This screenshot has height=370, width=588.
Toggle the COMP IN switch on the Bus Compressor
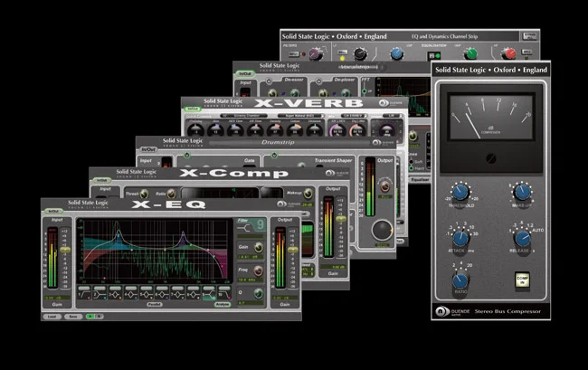[x=522, y=280]
